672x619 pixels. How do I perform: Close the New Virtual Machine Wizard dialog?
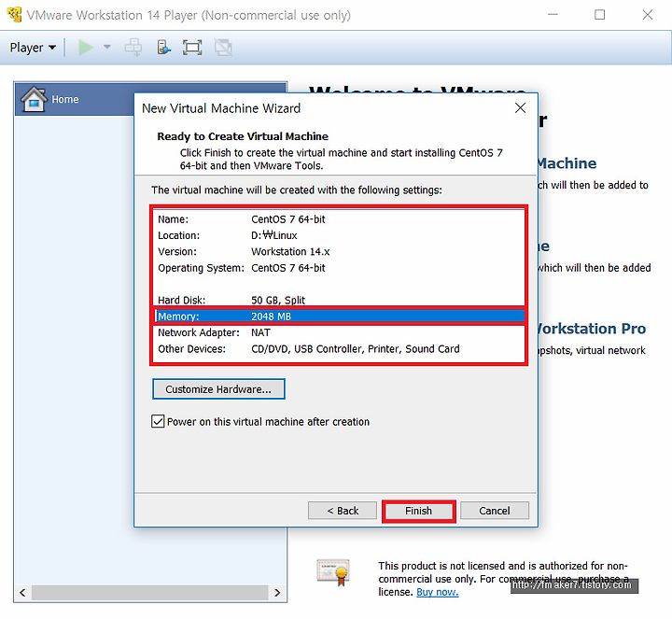(520, 107)
